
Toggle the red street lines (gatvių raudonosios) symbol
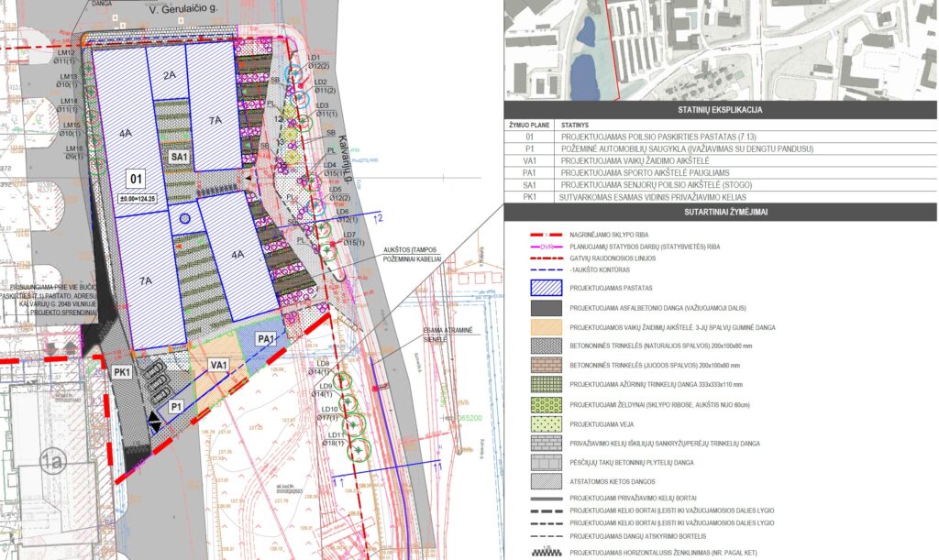pyautogui.click(x=546, y=258)
